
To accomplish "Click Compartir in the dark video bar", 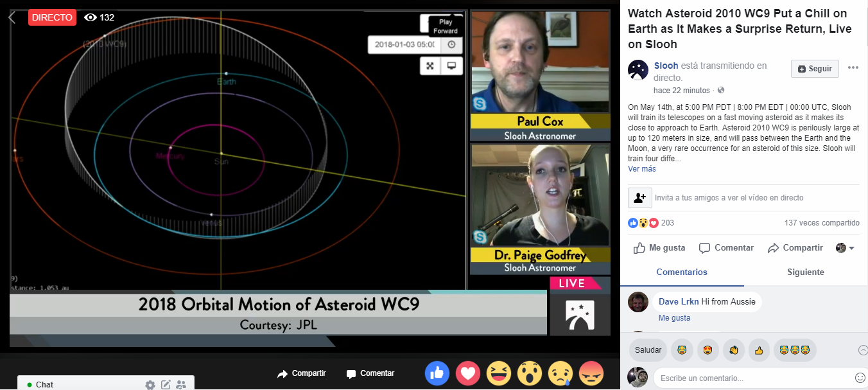I will [x=302, y=373].
